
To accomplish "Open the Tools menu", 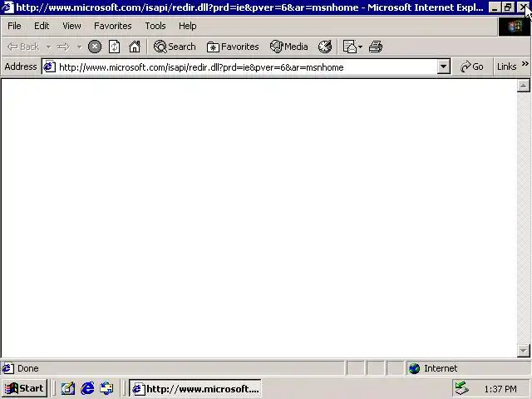I will pos(155,26).
